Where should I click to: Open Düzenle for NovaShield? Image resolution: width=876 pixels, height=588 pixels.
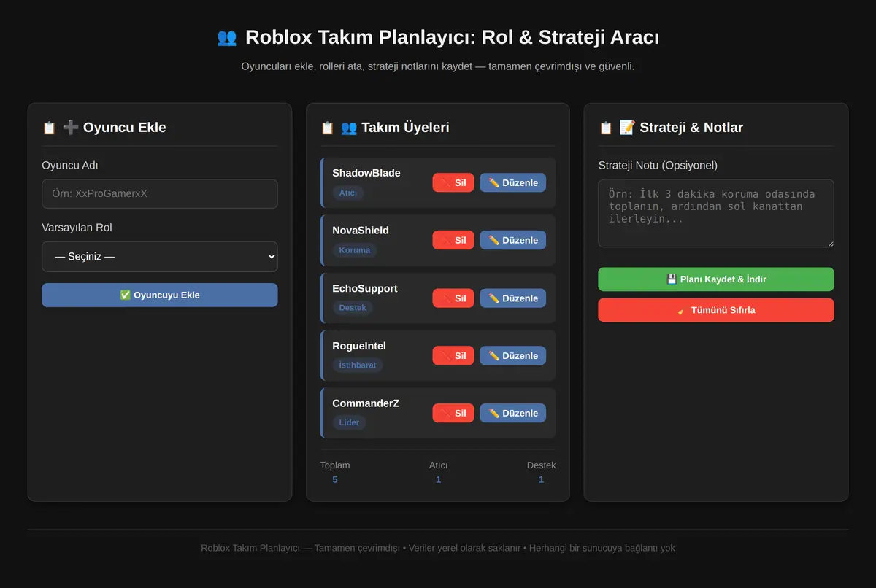[x=512, y=240]
